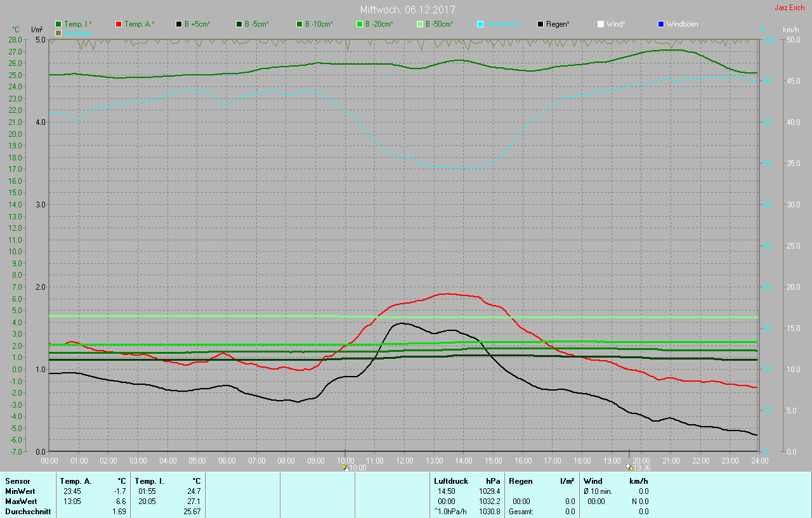Click the 13:05 maximum time cell

(x=72, y=502)
